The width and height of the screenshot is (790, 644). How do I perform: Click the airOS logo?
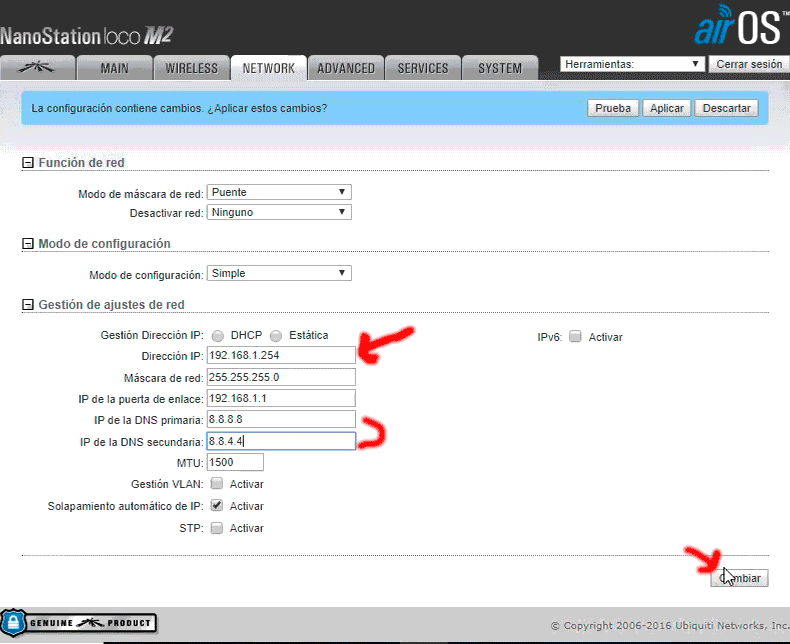click(740, 25)
